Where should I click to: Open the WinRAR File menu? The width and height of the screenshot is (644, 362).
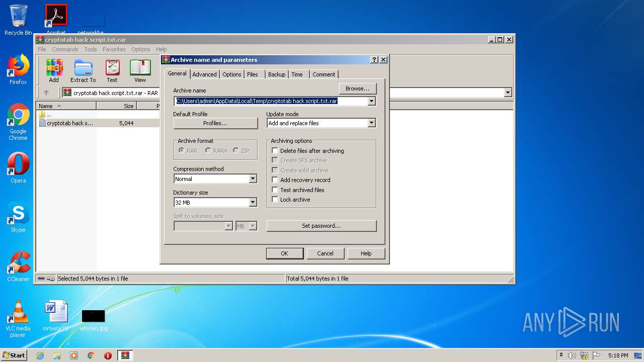tap(42, 49)
